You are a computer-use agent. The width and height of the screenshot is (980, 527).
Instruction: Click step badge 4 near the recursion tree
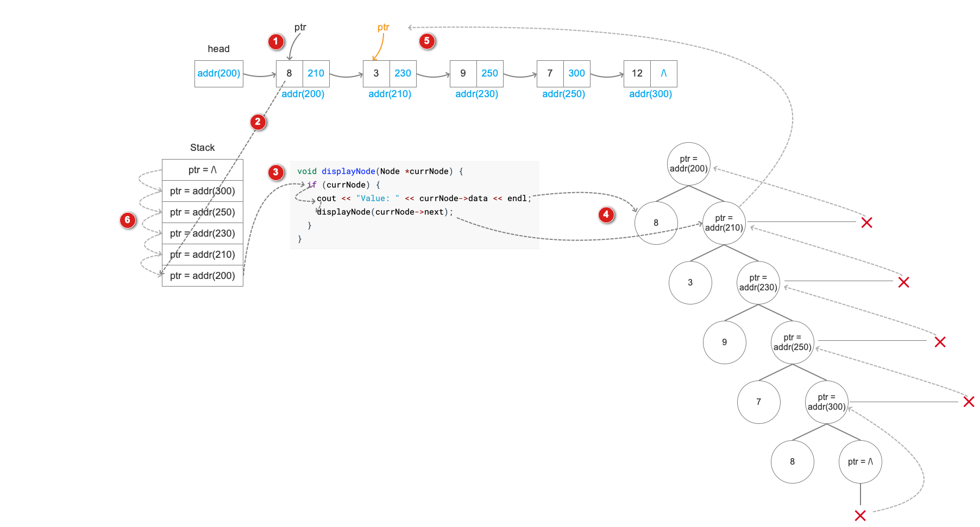tap(606, 215)
